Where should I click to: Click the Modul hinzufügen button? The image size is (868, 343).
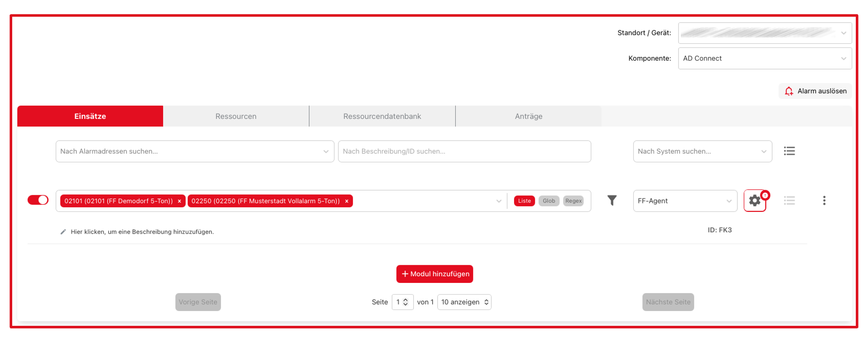[x=435, y=274]
